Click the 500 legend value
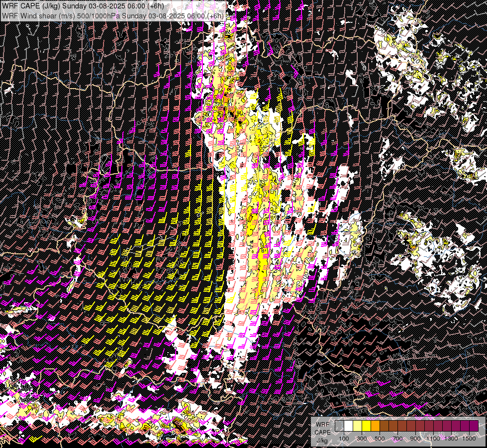This screenshot has height=448, width=487. tap(380, 439)
